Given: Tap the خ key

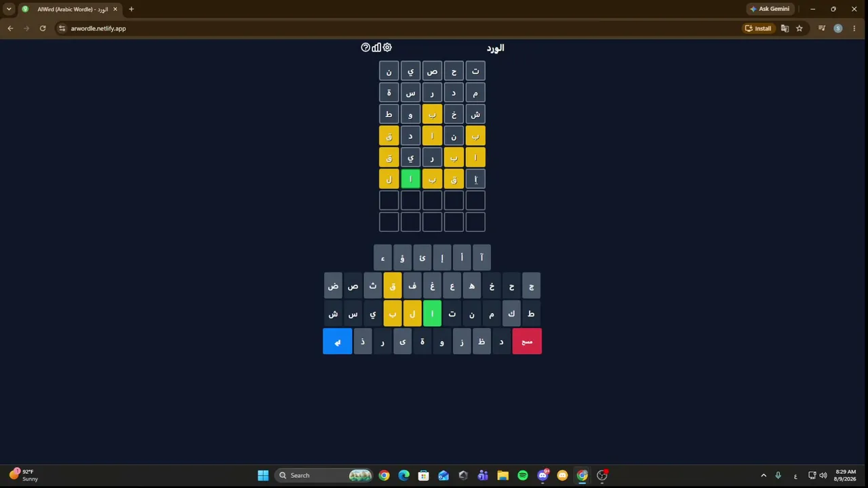Looking at the screenshot, I should tap(492, 286).
